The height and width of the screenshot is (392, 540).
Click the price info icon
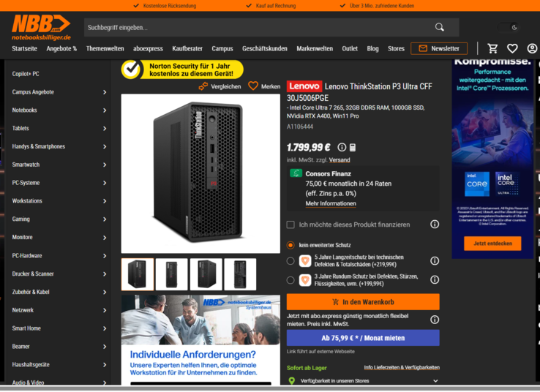(x=342, y=147)
